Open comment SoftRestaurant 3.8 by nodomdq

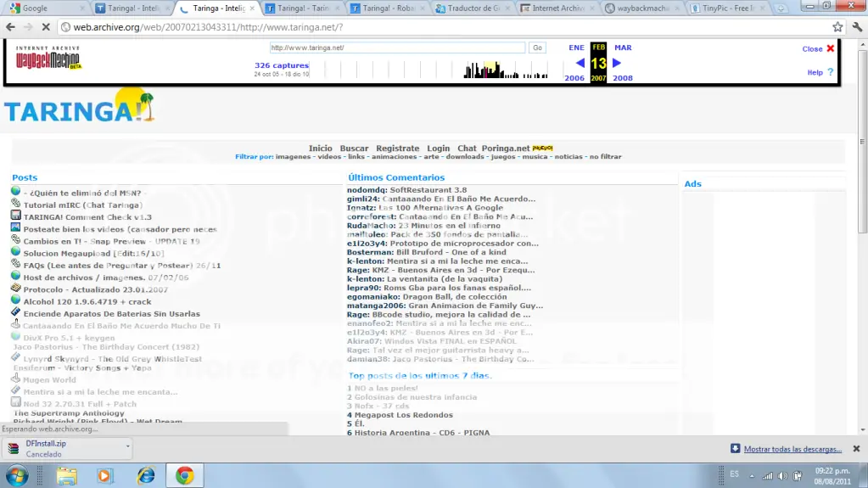(428, 190)
